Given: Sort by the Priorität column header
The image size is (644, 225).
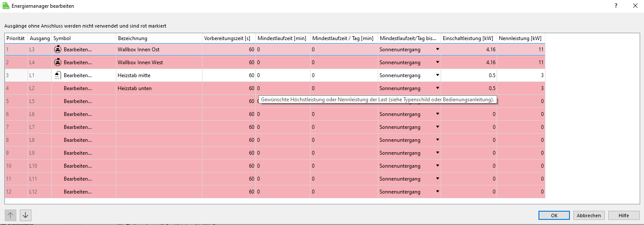Looking at the screenshot, I should 16,38.
